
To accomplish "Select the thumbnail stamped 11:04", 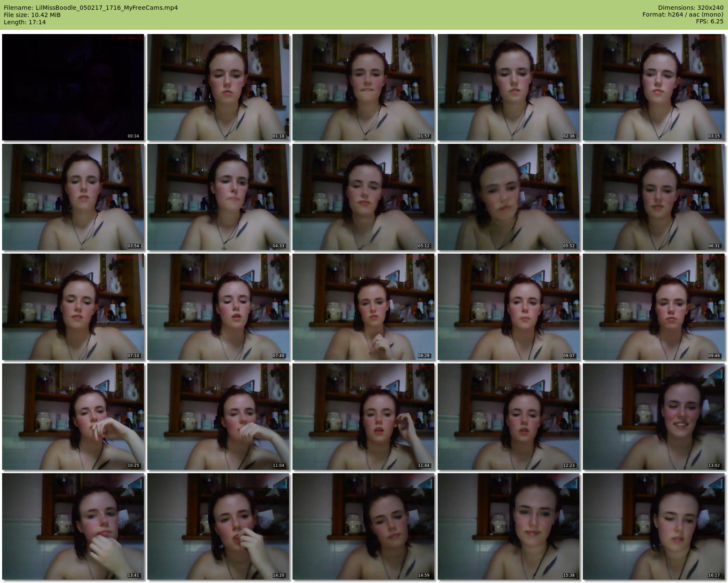I will [x=218, y=417].
